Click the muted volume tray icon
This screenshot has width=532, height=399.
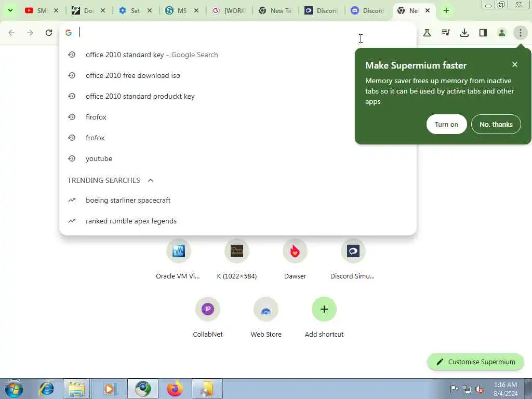coord(480,389)
